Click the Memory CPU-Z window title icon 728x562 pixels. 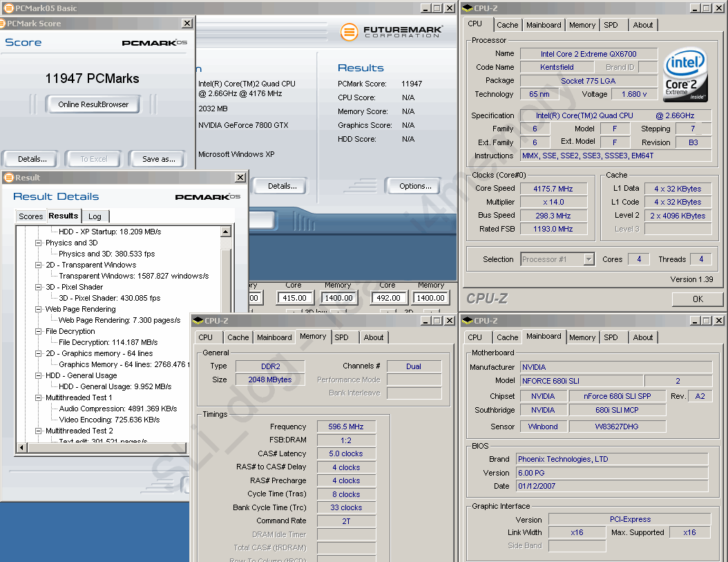[198, 320]
